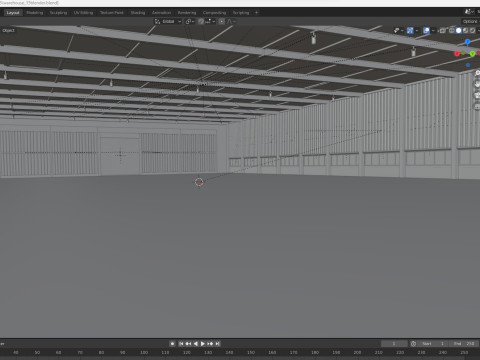Jump to start frame in timeline
Viewport: 480px width, 360px height.
pyautogui.click(x=181, y=344)
